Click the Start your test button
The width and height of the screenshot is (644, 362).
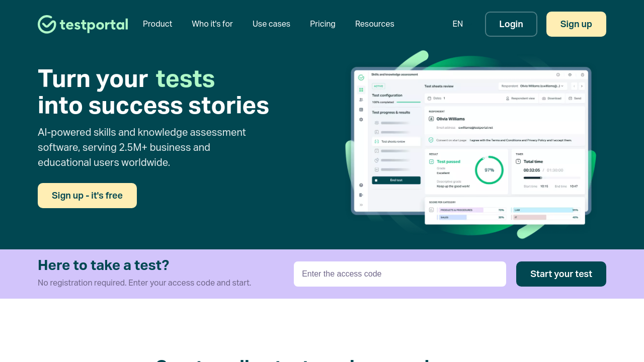pos(561,274)
